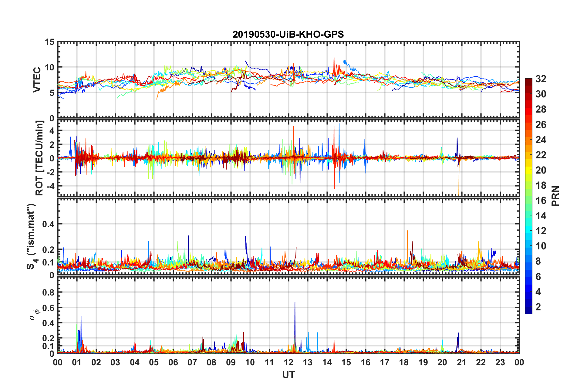Click colorbar tick value 28
This screenshot has height=392, width=577.
(x=541, y=109)
